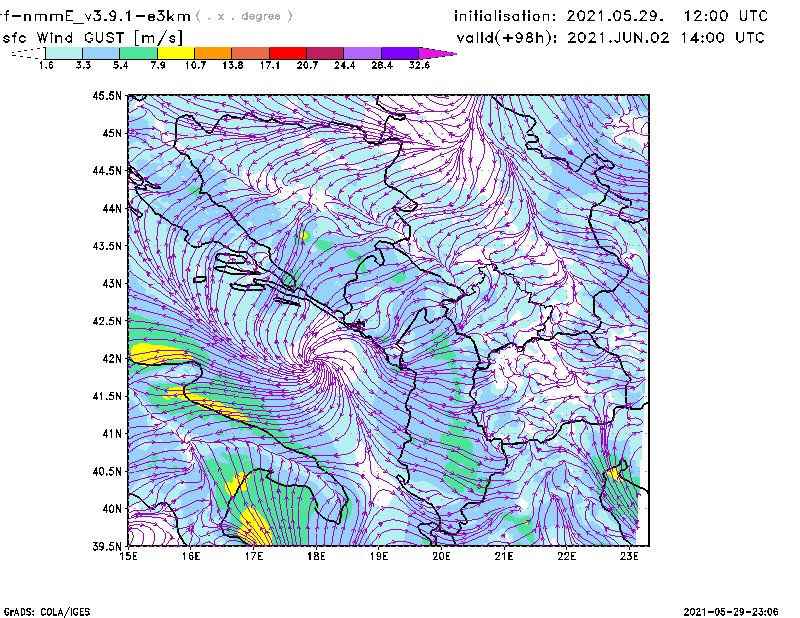Select the 10.7 legend value

(x=195, y=65)
